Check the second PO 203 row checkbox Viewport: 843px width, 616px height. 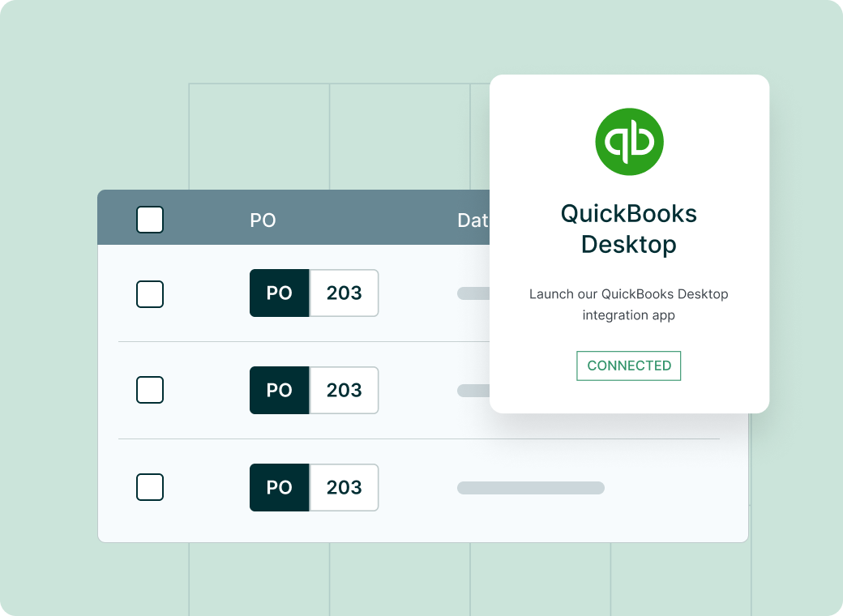click(150, 390)
